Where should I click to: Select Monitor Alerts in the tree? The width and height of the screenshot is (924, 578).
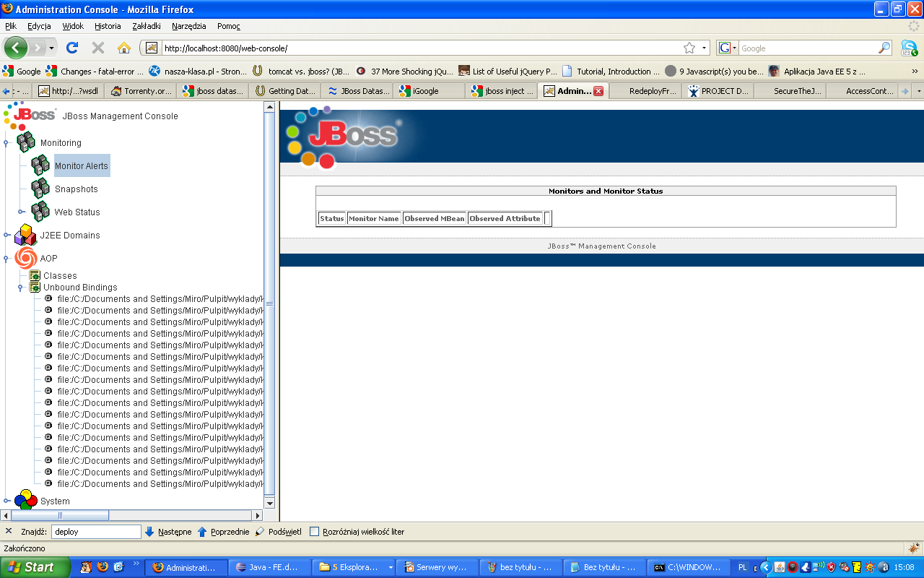(82, 165)
